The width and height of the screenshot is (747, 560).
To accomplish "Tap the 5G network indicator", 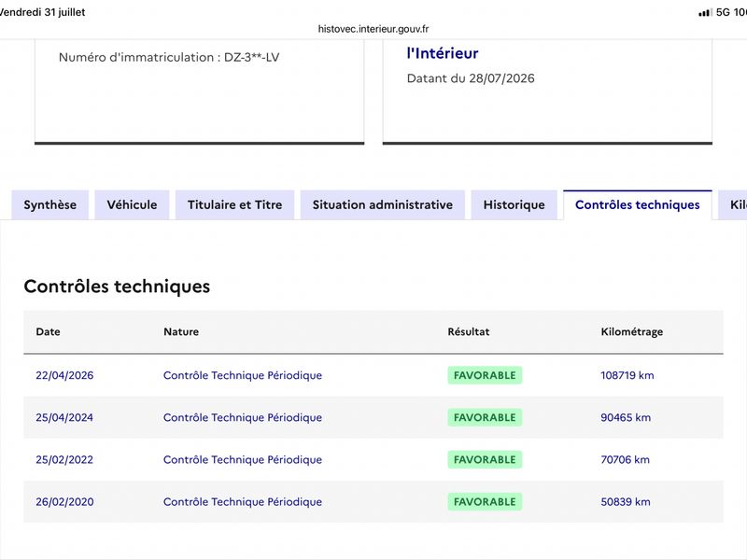I will [723, 12].
